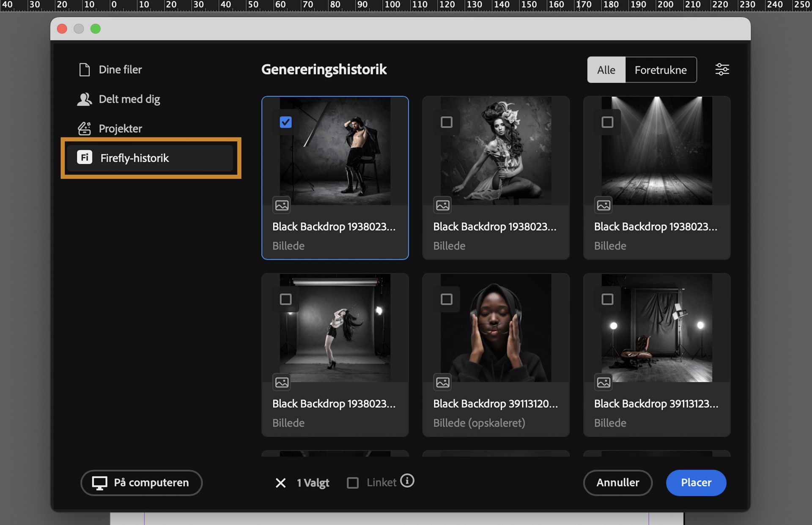Switch to the Foretrukne tab
The width and height of the screenshot is (812, 525).
[x=660, y=70]
